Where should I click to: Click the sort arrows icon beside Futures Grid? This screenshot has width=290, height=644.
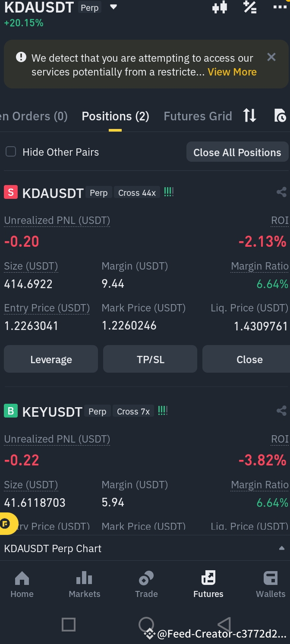pos(249,116)
